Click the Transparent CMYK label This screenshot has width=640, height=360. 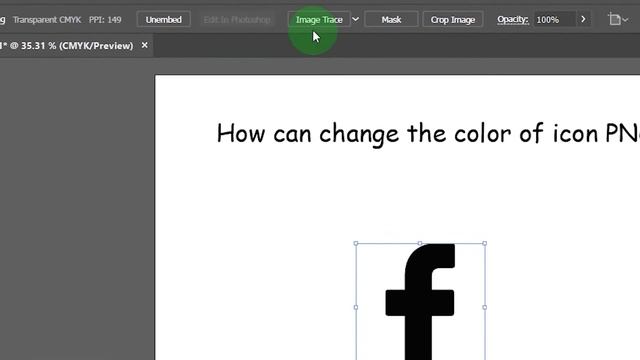pyautogui.click(x=47, y=20)
